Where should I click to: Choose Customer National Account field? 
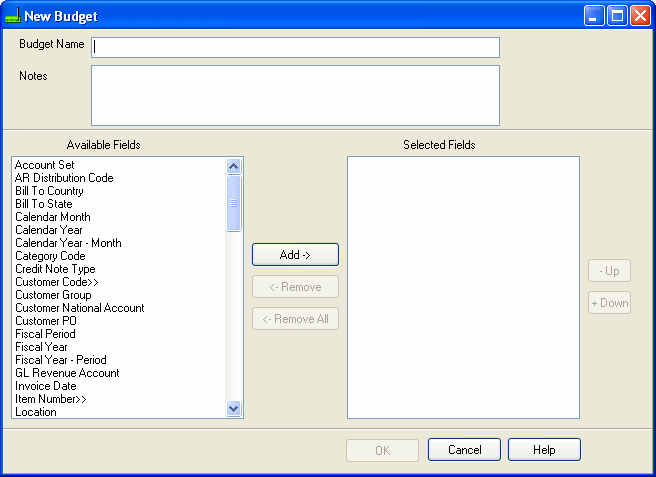[x=79, y=308]
